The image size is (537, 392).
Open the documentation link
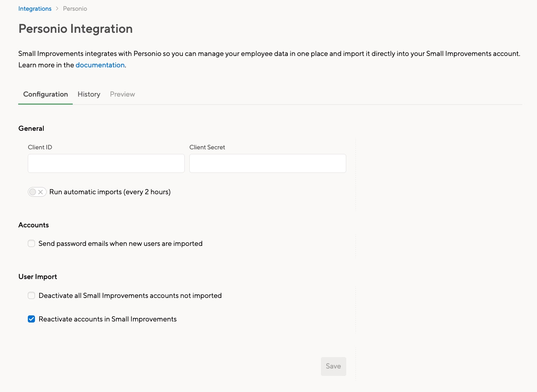[100, 65]
